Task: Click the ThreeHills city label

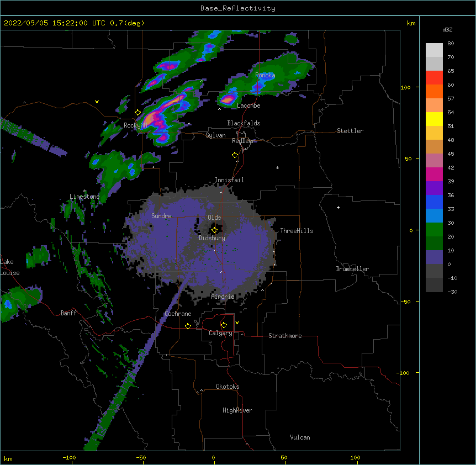Action: click(x=297, y=231)
